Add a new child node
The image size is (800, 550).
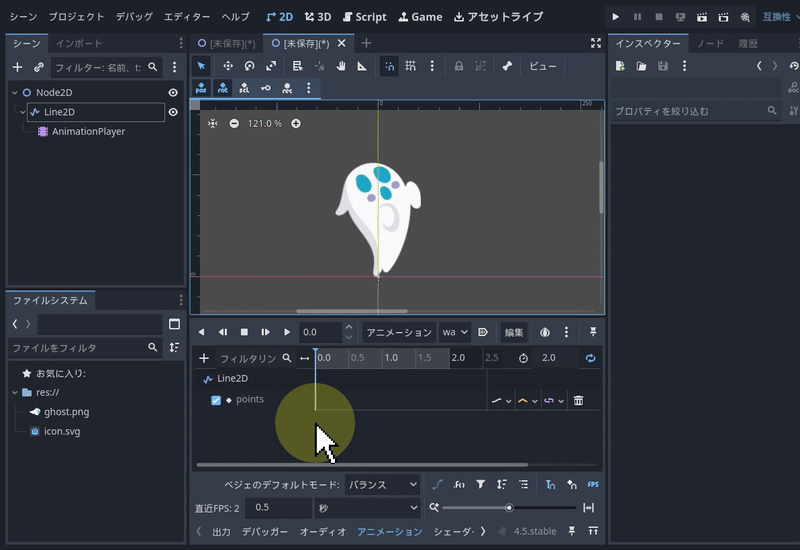17,67
